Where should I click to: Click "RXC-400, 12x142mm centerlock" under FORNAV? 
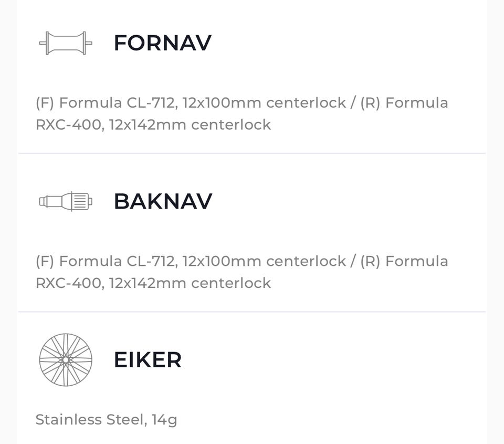[153, 125]
